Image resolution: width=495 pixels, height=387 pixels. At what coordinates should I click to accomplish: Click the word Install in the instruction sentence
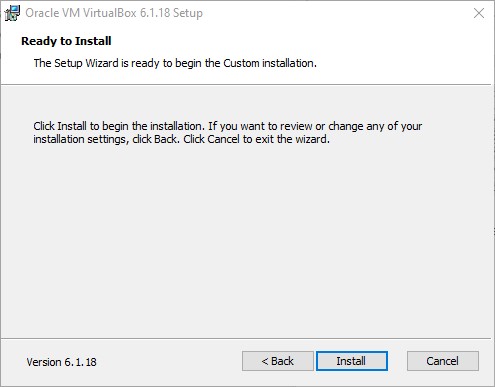point(72,126)
